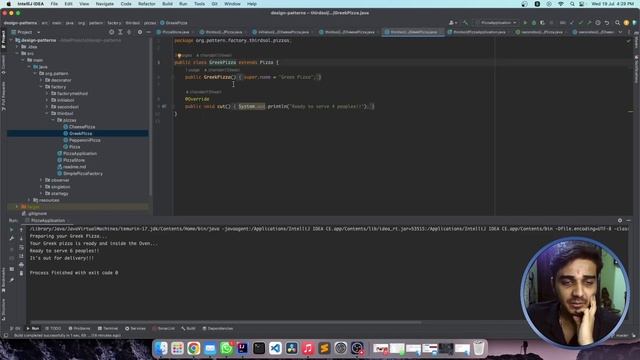
Task: Open WhatsApp from the Dock
Action: tap(226, 348)
